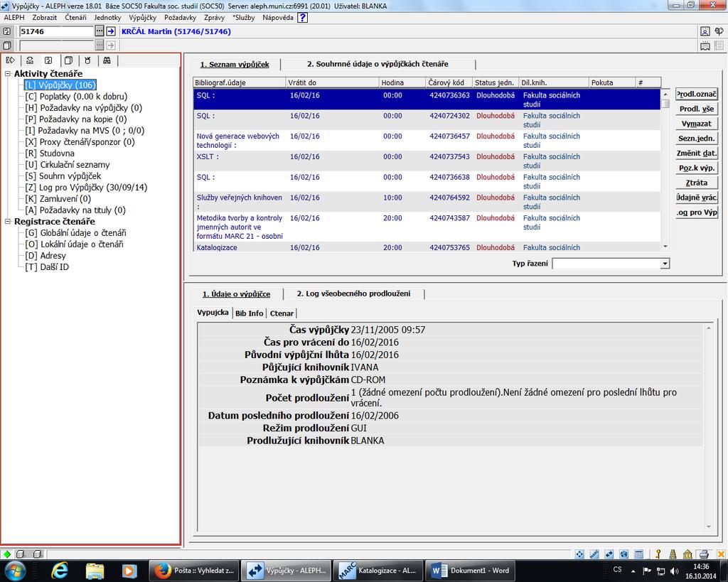Collapse the Aktivity čtenáře tree node

point(8,74)
